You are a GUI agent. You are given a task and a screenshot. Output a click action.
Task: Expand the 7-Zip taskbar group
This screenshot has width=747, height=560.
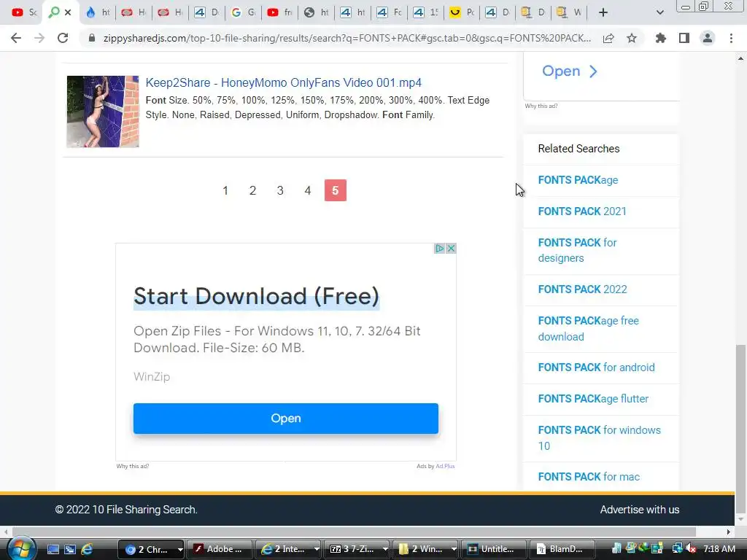coord(385,550)
